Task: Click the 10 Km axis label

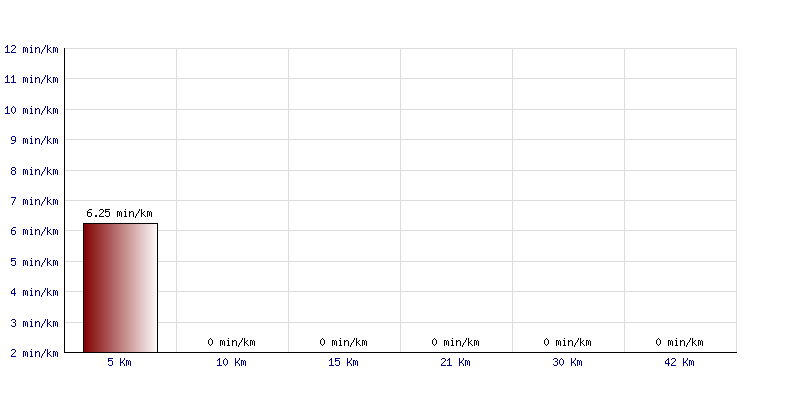Action: 231,362
